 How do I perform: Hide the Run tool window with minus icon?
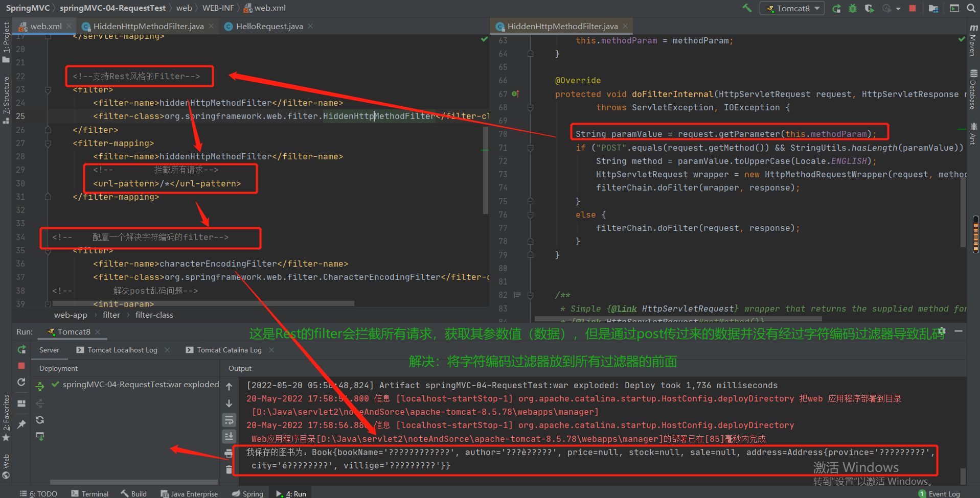[959, 331]
